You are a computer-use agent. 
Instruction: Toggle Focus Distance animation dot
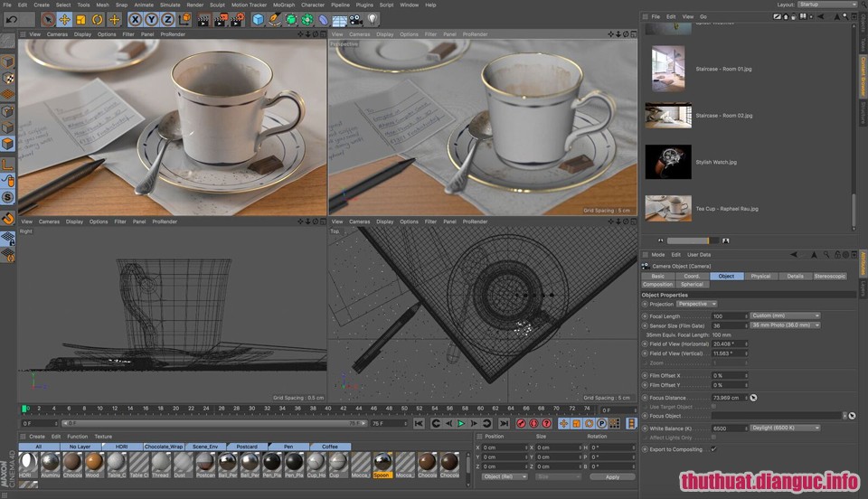tap(645, 398)
